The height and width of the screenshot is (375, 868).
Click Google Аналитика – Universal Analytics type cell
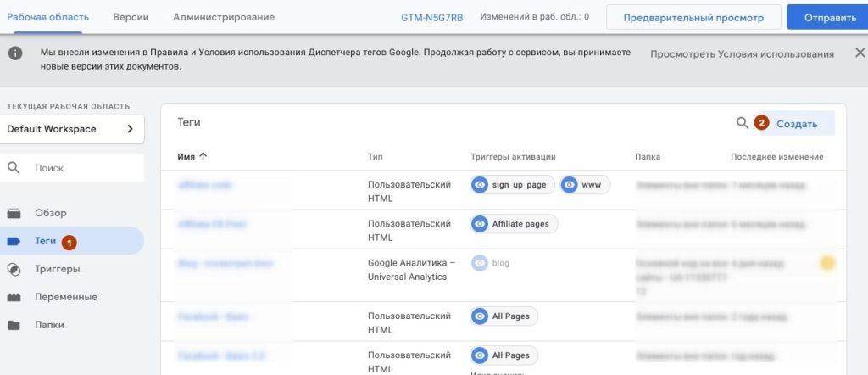pos(411,270)
